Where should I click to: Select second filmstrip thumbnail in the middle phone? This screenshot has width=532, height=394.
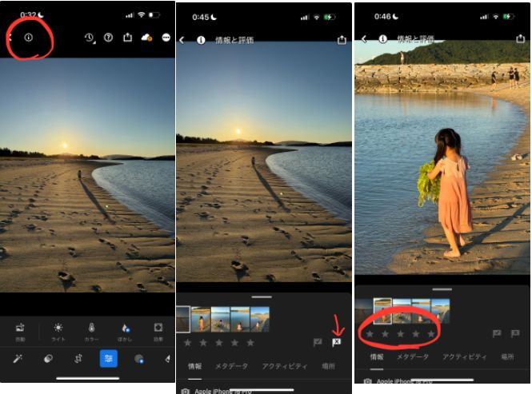pos(201,319)
